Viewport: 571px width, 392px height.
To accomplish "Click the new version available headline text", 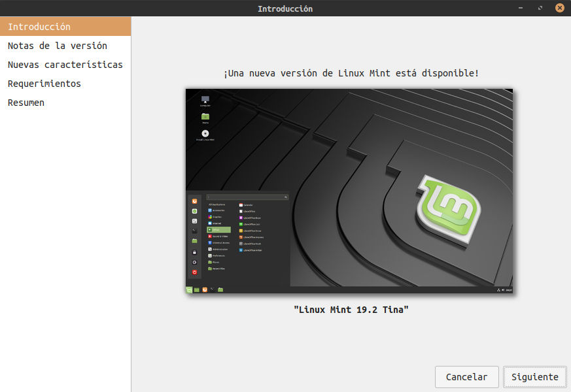I will [x=351, y=73].
